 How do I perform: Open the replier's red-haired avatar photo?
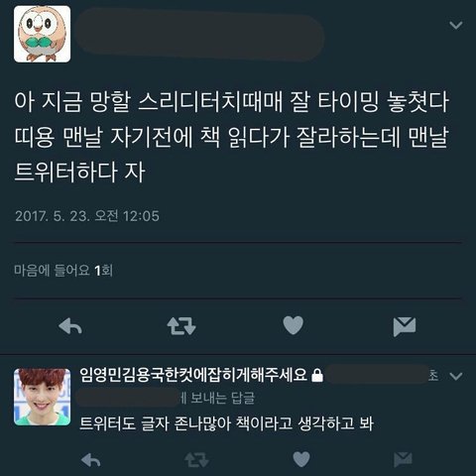coord(42,397)
